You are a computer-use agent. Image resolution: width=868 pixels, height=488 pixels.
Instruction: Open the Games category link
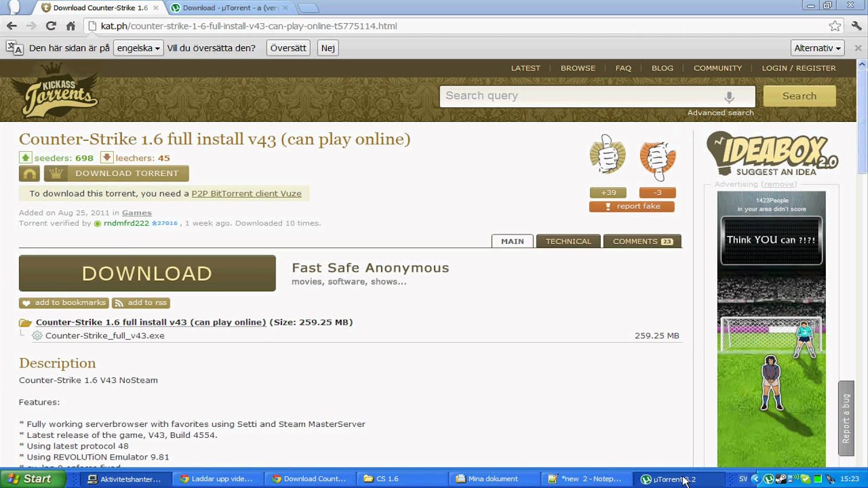[136, 213]
